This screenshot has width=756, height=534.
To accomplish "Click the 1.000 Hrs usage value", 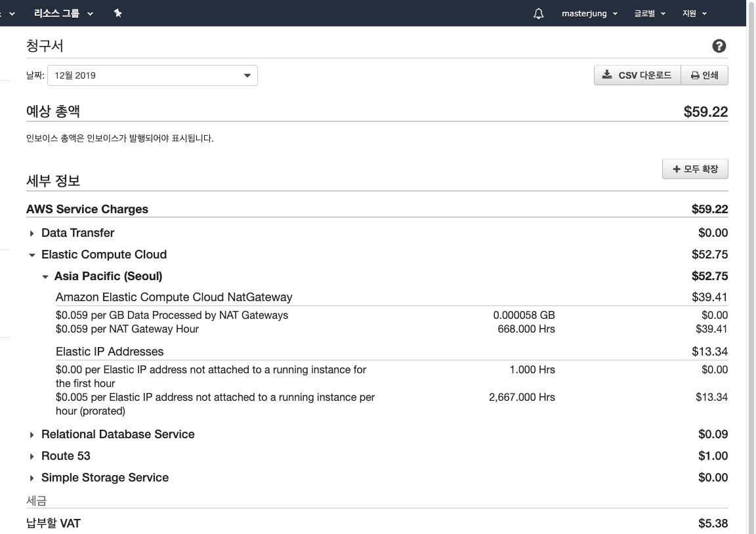I will pos(532,369).
